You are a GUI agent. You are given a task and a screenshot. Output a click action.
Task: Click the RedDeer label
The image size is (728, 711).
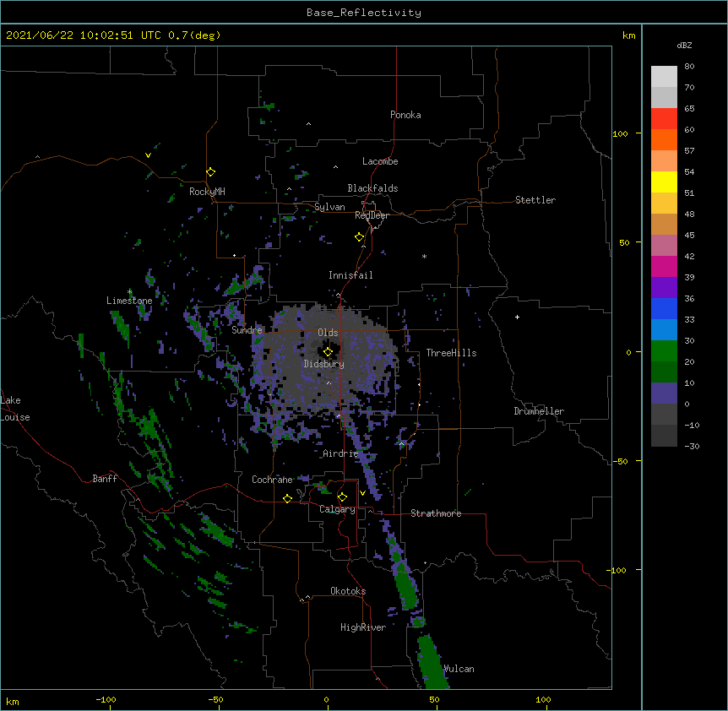pyautogui.click(x=372, y=215)
